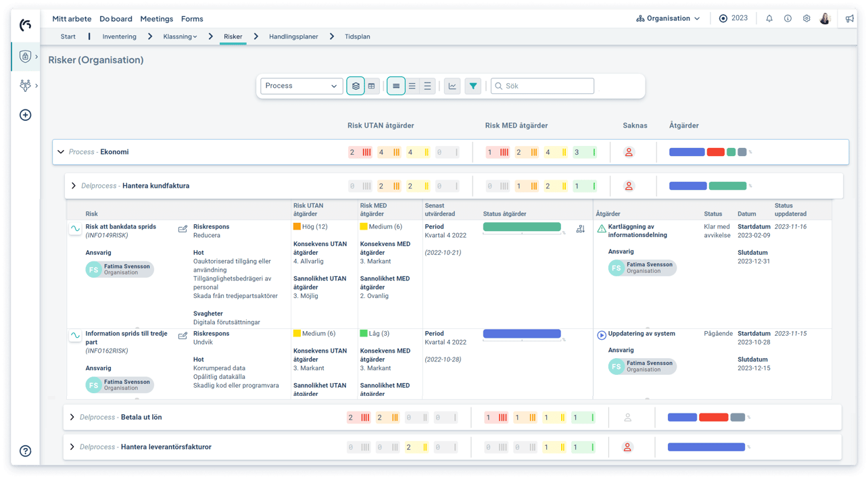Open the Handlingsplaner tab
Viewport: 868px width, 479px height.
(x=293, y=36)
